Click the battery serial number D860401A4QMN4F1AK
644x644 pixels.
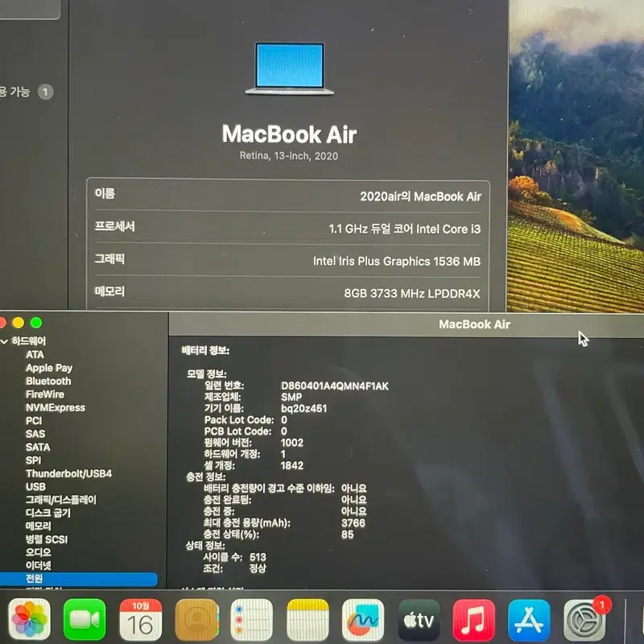(x=334, y=386)
